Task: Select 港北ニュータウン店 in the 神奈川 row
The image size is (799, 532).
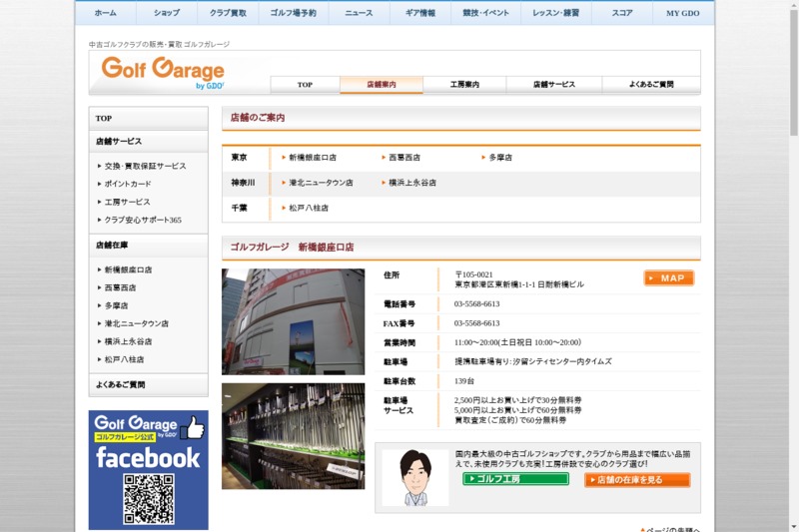Action: (x=321, y=183)
